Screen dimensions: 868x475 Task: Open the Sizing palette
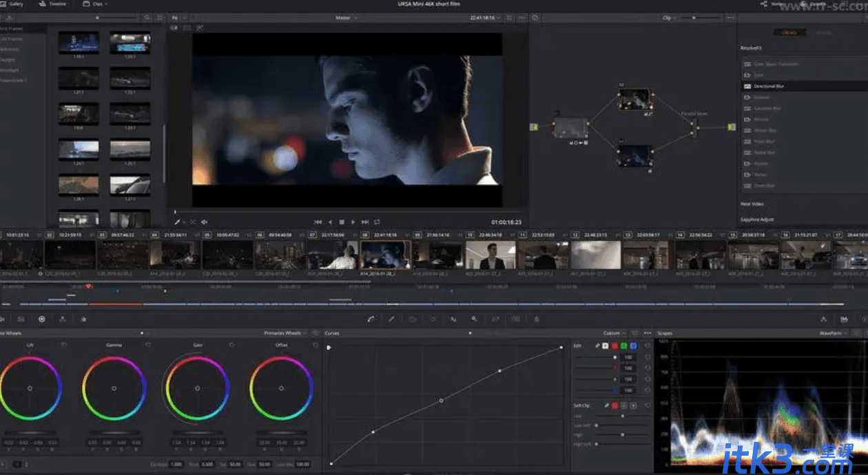(495, 319)
